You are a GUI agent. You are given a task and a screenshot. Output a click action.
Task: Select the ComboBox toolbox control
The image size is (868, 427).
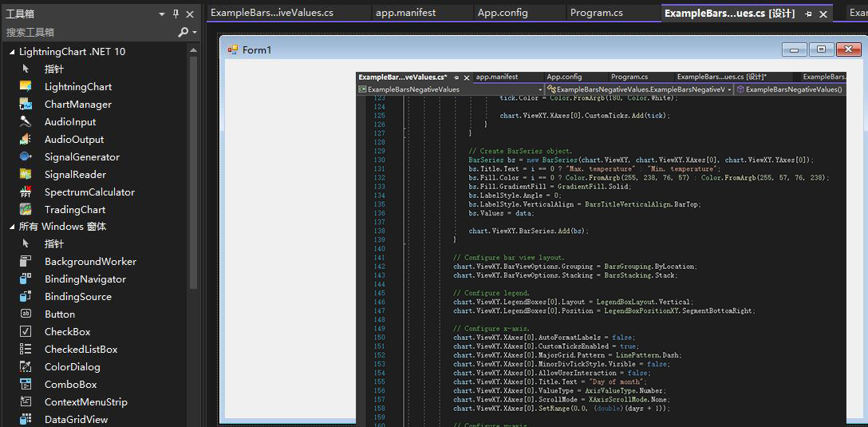pyautogui.click(x=71, y=385)
